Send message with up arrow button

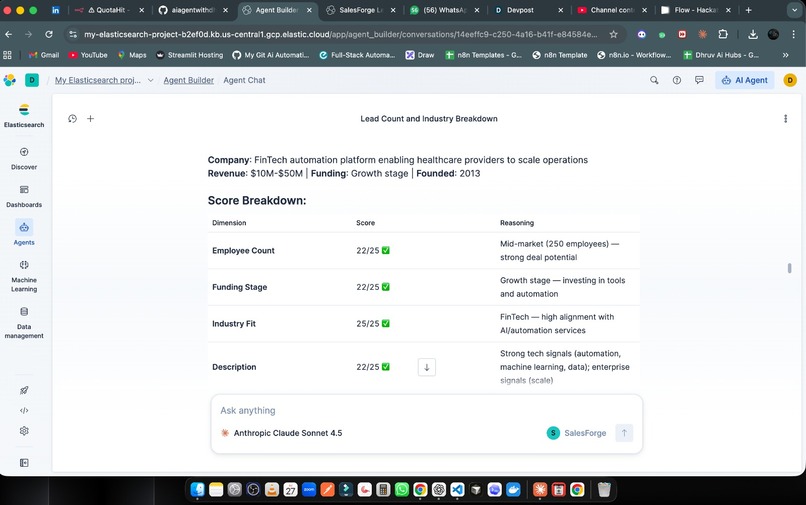[624, 433]
